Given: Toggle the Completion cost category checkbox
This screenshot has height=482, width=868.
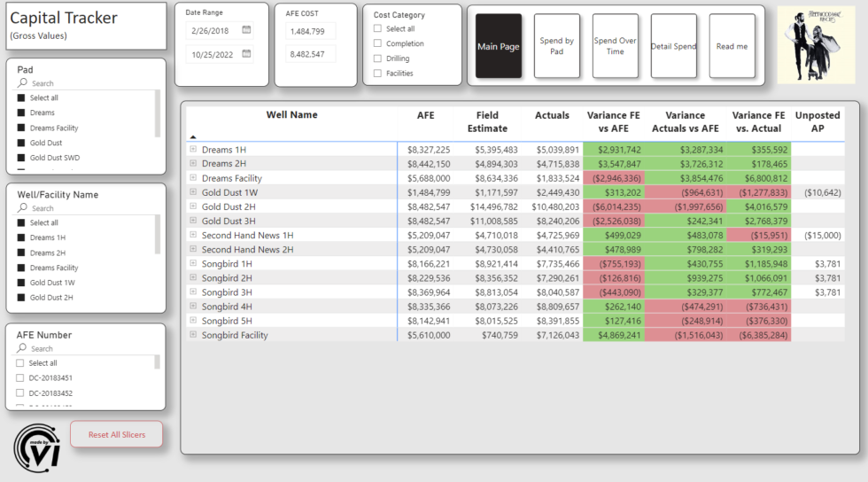Looking at the screenshot, I should [x=378, y=43].
